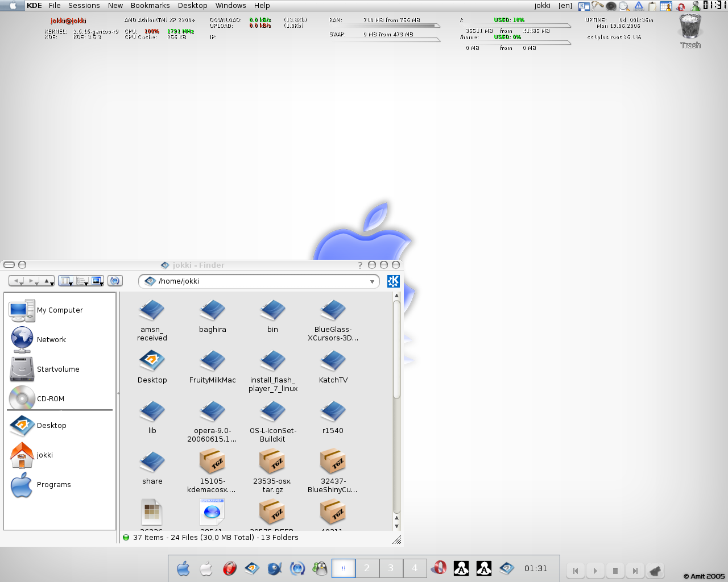Select the opera-9.0-20060615.1 folder
Screen dimensions: 728x582
tap(212, 422)
